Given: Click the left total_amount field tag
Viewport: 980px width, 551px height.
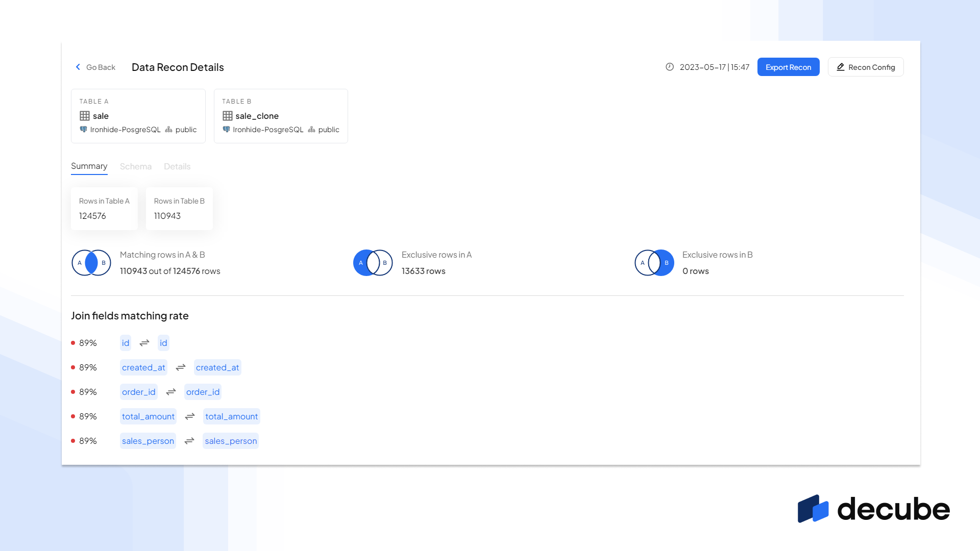Looking at the screenshot, I should pos(148,416).
